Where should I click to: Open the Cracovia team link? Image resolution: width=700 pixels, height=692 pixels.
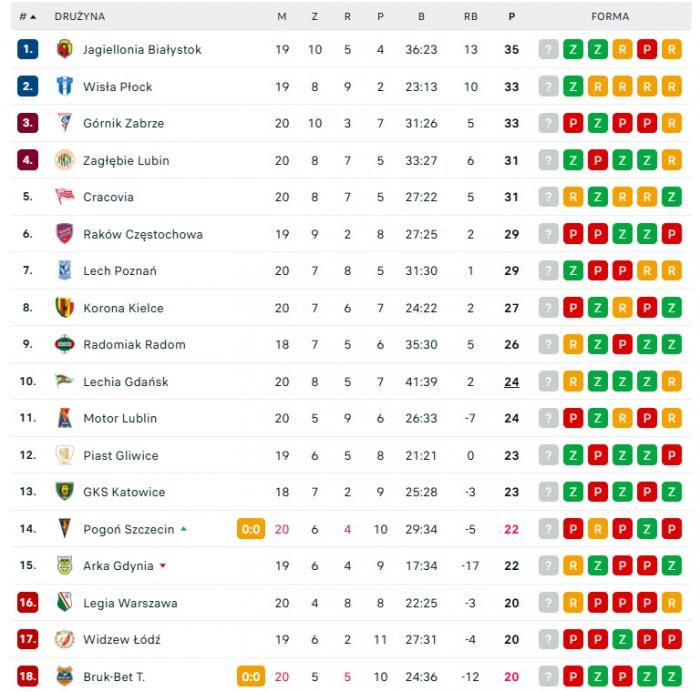click(x=108, y=197)
